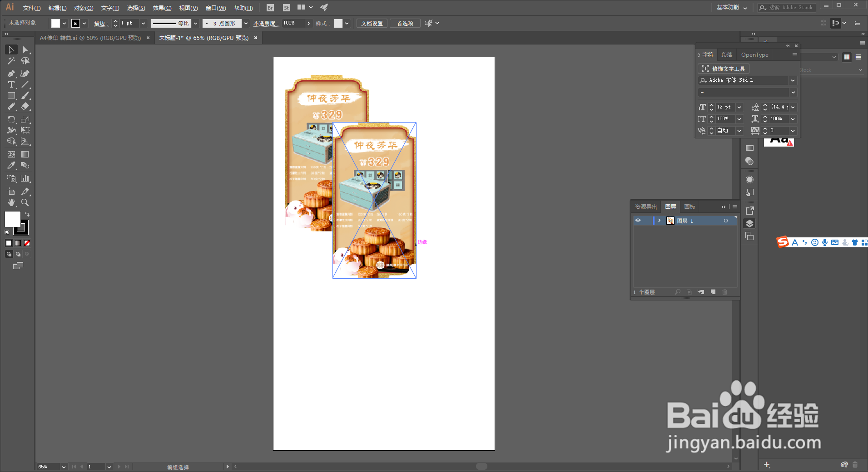Set paint mode to Color

click(x=9, y=243)
